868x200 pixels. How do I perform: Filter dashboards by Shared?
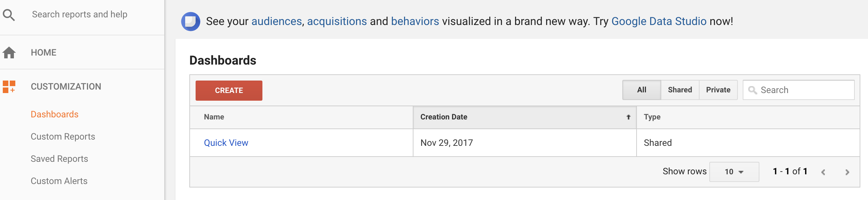point(680,90)
